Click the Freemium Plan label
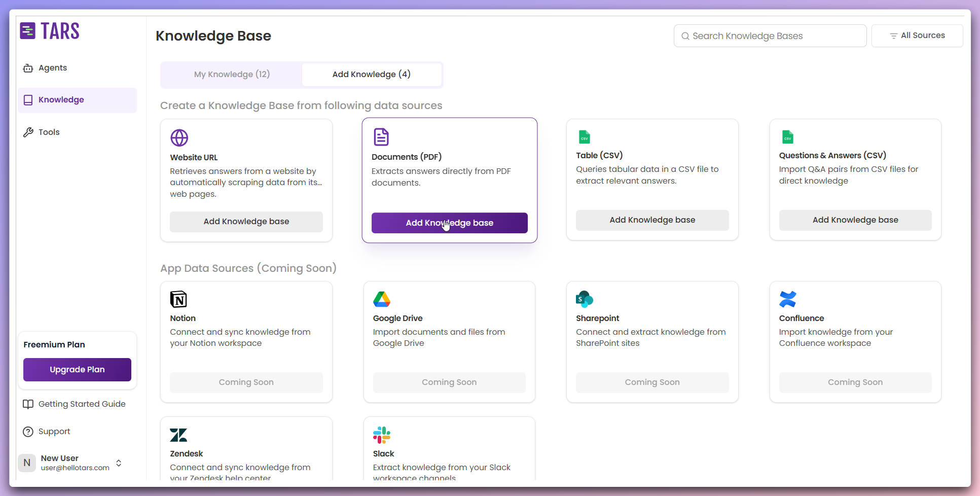Screen dimensions: 980x496 54,345
